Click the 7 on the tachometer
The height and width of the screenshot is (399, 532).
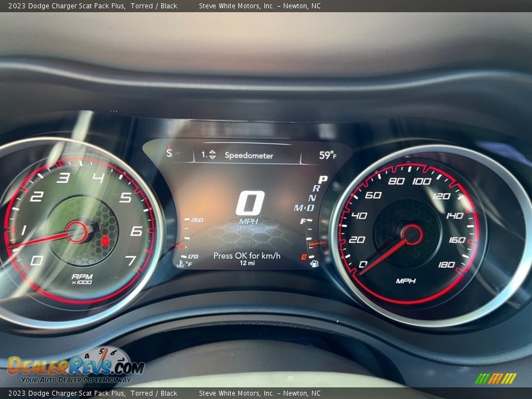(131, 260)
